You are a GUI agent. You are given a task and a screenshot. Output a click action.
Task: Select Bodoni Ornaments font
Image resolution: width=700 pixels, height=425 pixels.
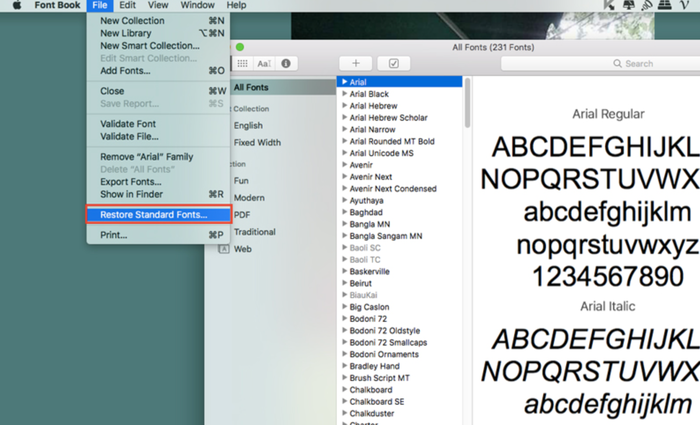384,354
